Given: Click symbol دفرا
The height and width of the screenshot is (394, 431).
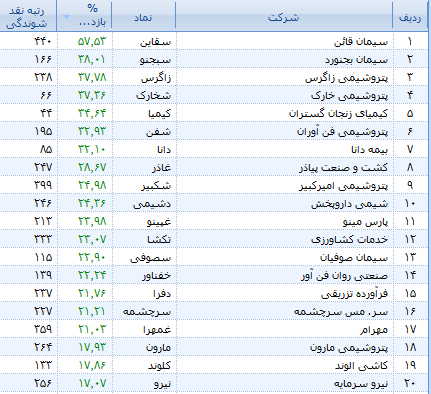Looking at the screenshot, I should click(x=162, y=294).
